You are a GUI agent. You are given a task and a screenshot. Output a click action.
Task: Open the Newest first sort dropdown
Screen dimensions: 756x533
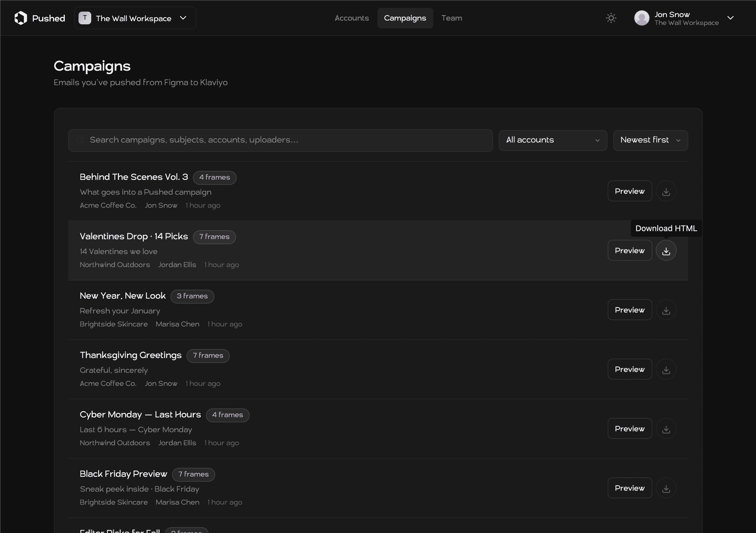point(650,140)
